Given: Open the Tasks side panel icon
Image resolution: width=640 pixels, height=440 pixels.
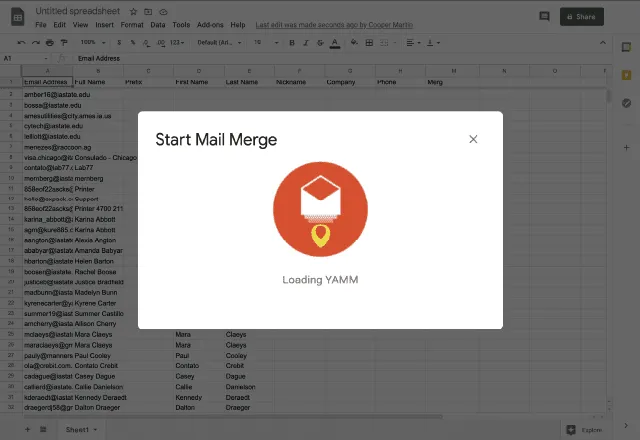Looking at the screenshot, I should (626, 103).
